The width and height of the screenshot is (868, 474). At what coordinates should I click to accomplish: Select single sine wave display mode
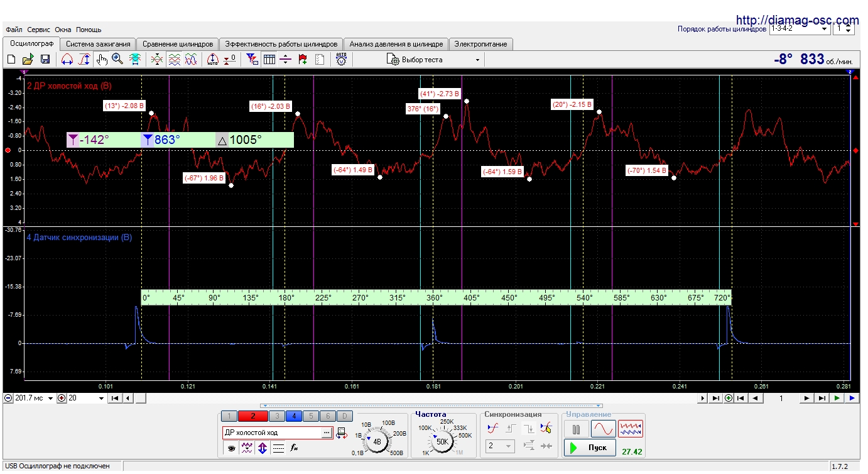coord(603,429)
